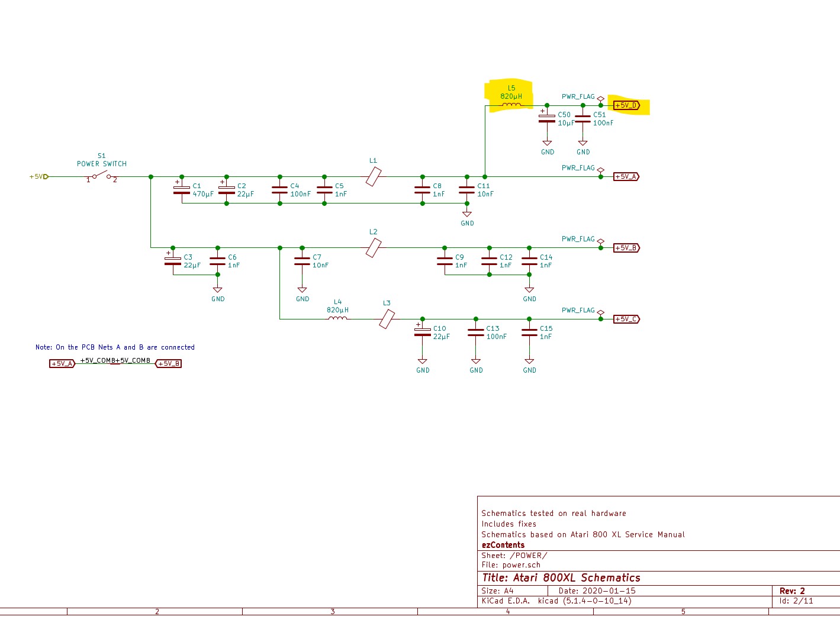This screenshot has width=840, height=626.
Task: Select the highlighted L5 inductor symbol
Action: pyautogui.click(x=511, y=105)
